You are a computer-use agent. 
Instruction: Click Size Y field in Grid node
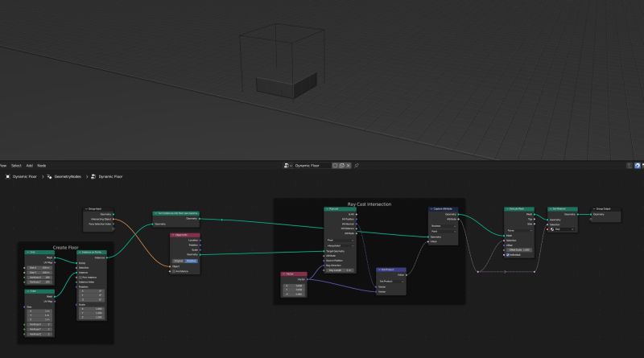(x=39, y=273)
